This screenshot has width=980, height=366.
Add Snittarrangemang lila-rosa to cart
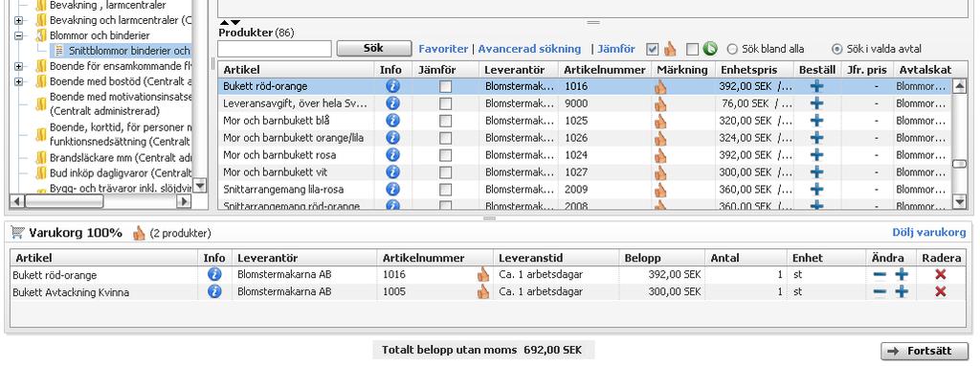click(x=816, y=189)
